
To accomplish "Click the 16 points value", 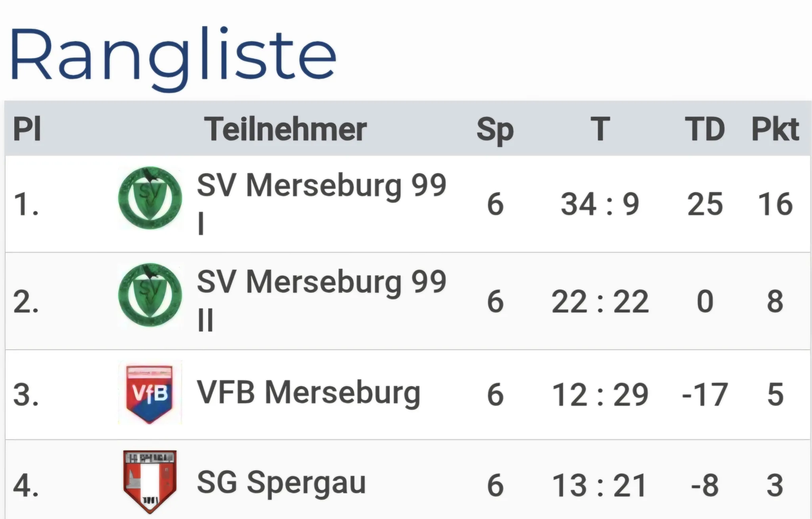I will point(775,205).
